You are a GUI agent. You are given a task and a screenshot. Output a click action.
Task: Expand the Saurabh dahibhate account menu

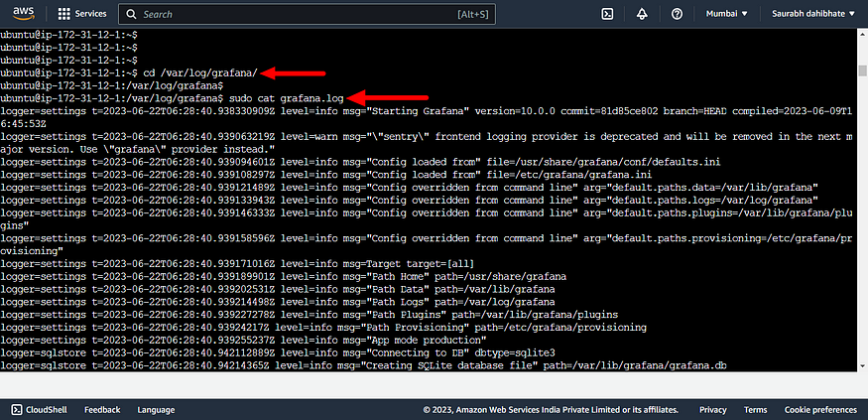point(813,14)
